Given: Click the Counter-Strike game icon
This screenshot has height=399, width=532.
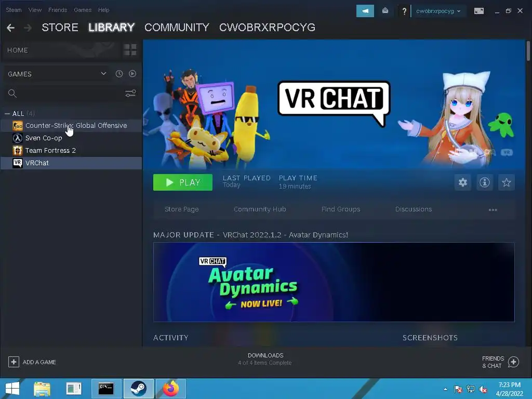Looking at the screenshot, I should pos(18,126).
